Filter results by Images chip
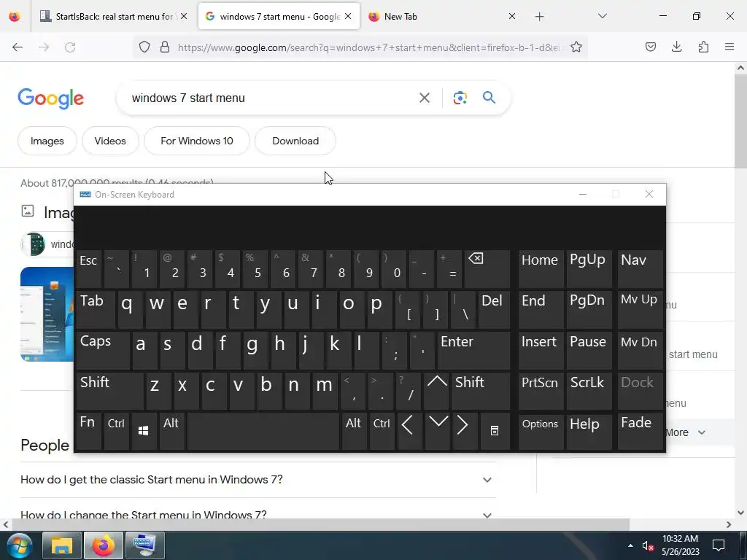Screen dimensions: 747x560 coord(47,141)
